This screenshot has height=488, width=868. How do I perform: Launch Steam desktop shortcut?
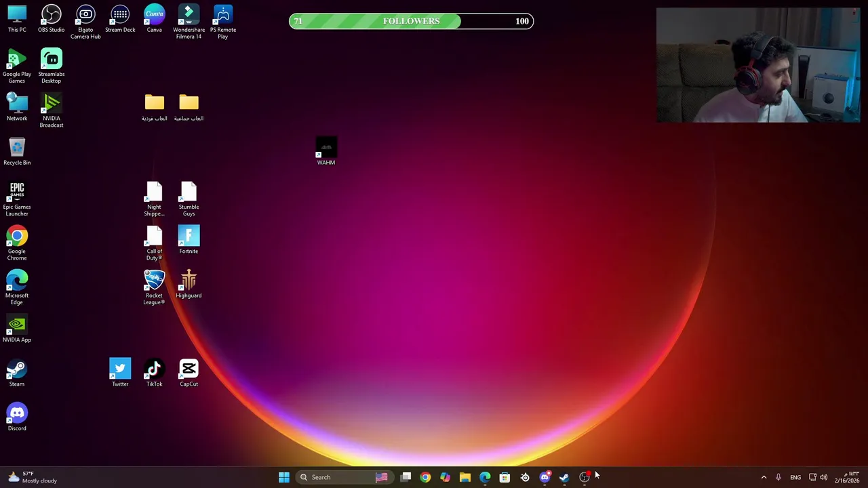tap(17, 373)
